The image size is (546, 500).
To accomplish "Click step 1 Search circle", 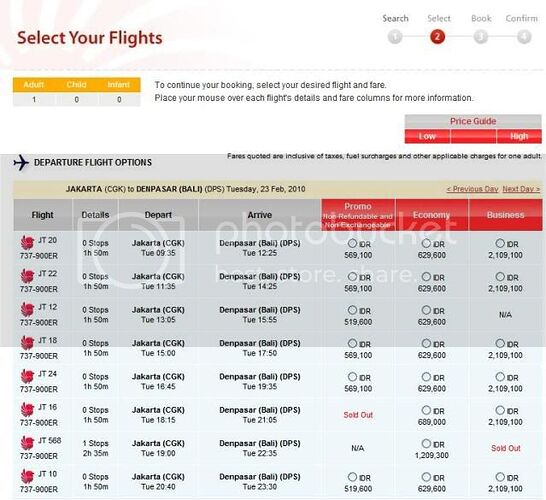I will (395, 37).
